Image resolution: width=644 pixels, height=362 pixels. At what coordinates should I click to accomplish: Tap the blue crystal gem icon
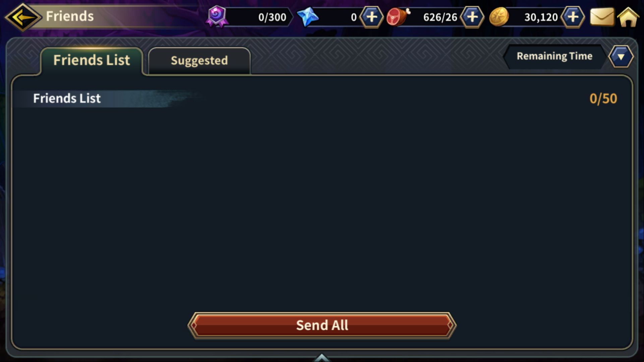(x=308, y=17)
